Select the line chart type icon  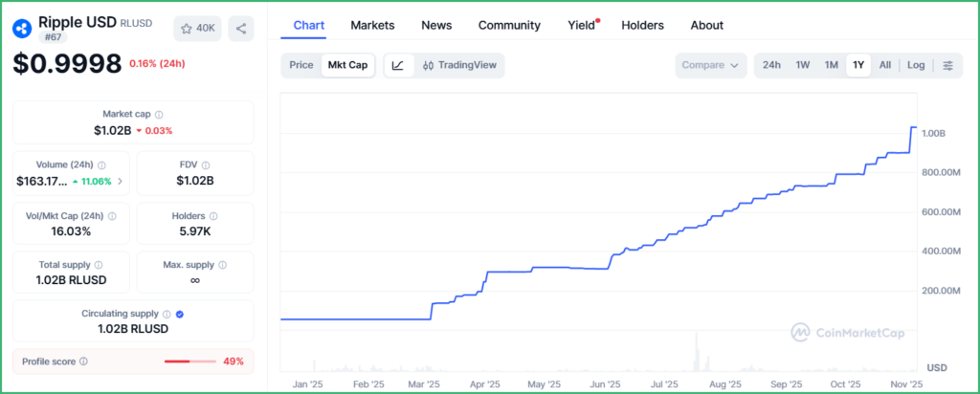point(398,65)
